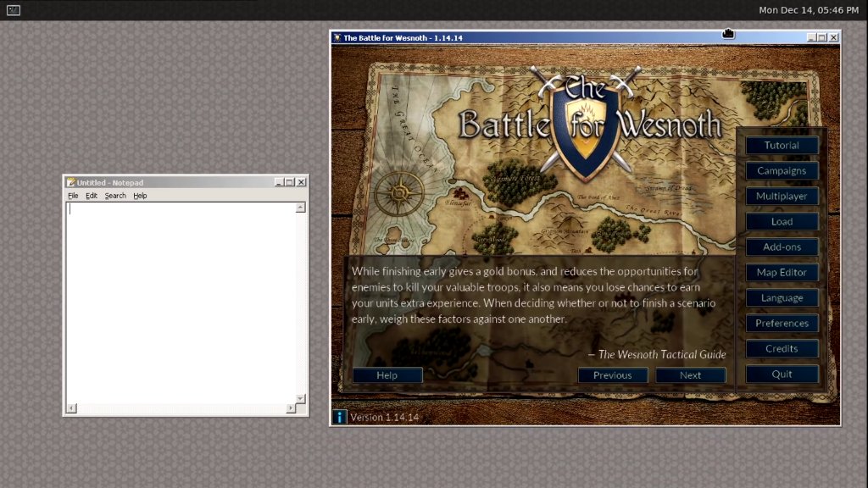Maximize the Wesnoth window
Image resolution: width=868 pixels, height=488 pixels.
(x=822, y=37)
